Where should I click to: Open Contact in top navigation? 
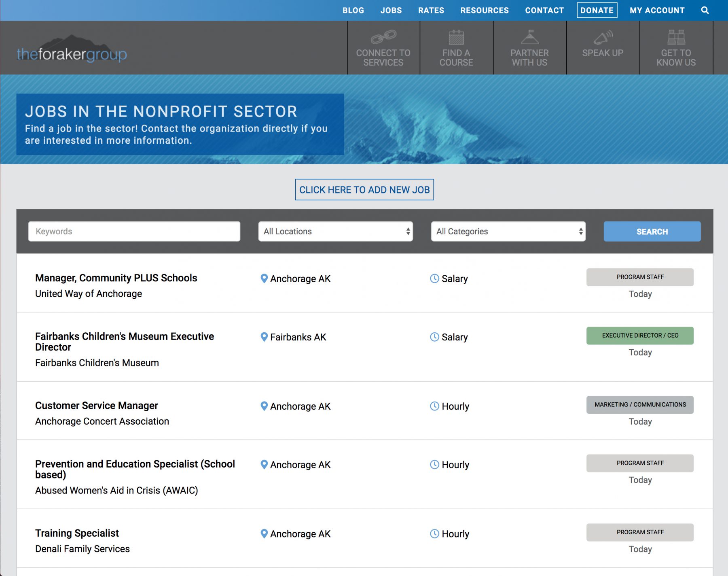point(544,11)
